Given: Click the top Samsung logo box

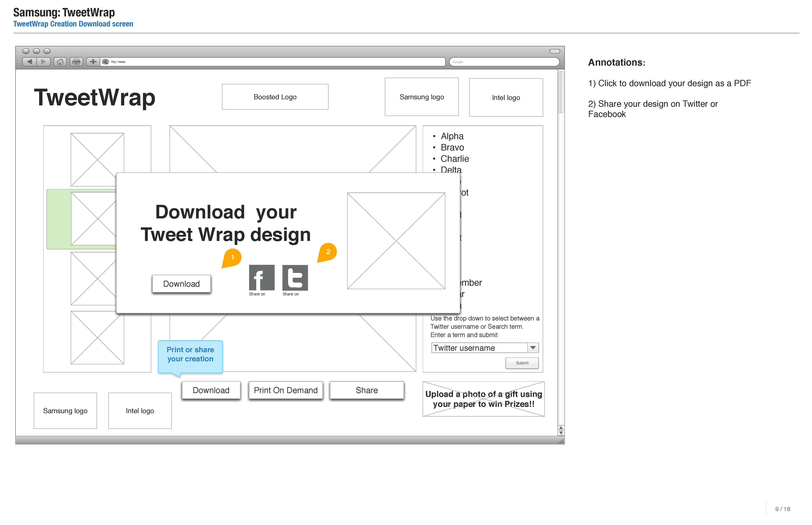Looking at the screenshot, I should [x=422, y=97].
